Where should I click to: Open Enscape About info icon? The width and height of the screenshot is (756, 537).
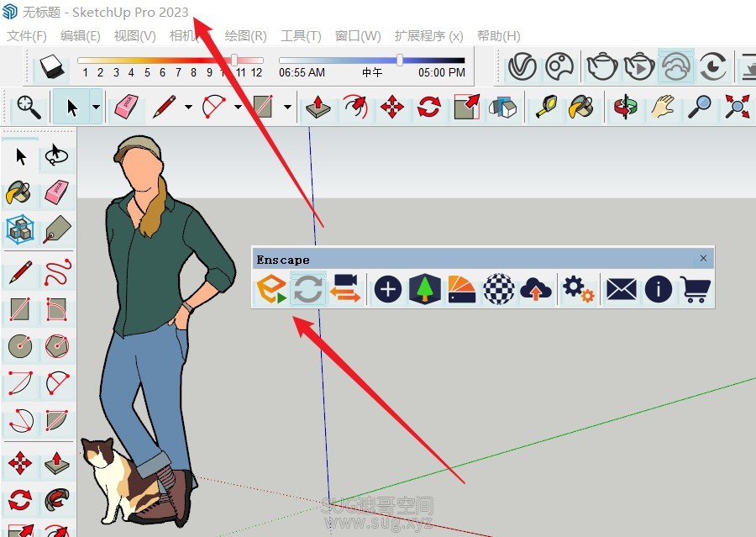coord(658,289)
